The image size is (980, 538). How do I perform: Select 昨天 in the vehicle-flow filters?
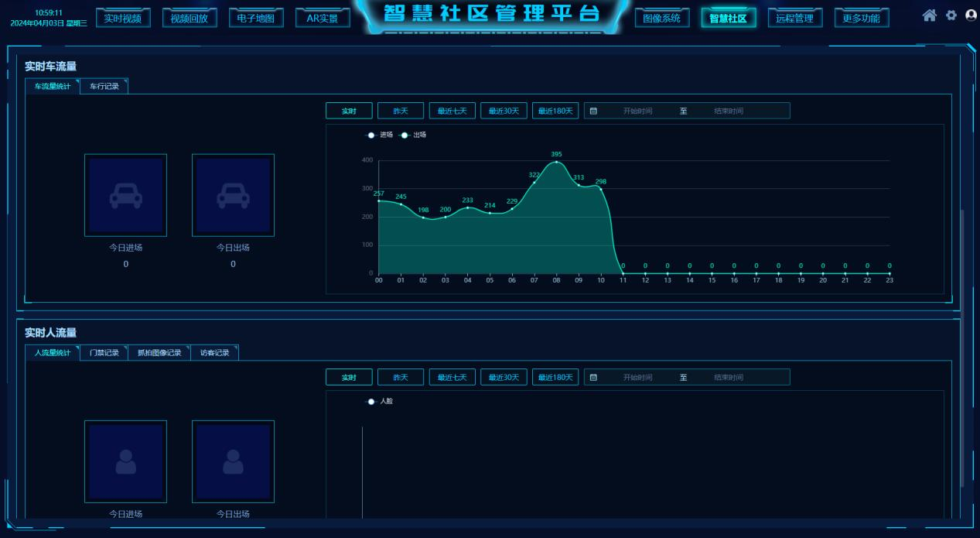tap(401, 111)
